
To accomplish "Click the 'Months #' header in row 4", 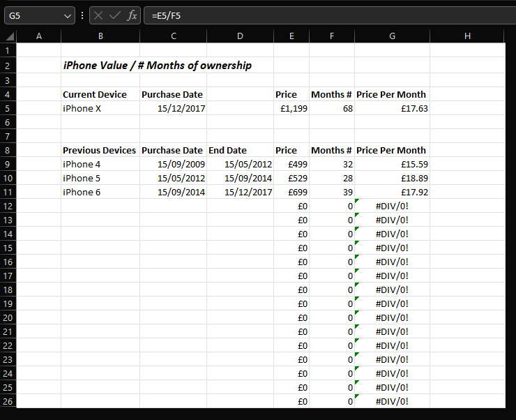I will coord(332,94).
